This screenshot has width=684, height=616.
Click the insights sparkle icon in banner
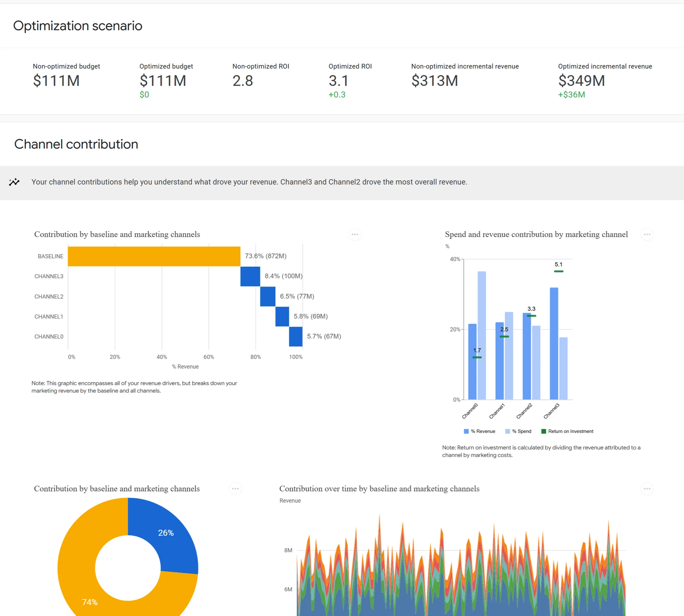pos(14,182)
